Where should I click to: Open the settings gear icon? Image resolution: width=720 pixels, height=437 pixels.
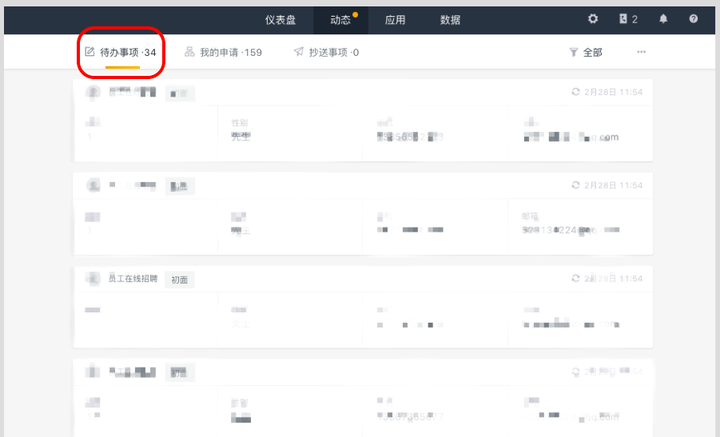click(593, 19)
